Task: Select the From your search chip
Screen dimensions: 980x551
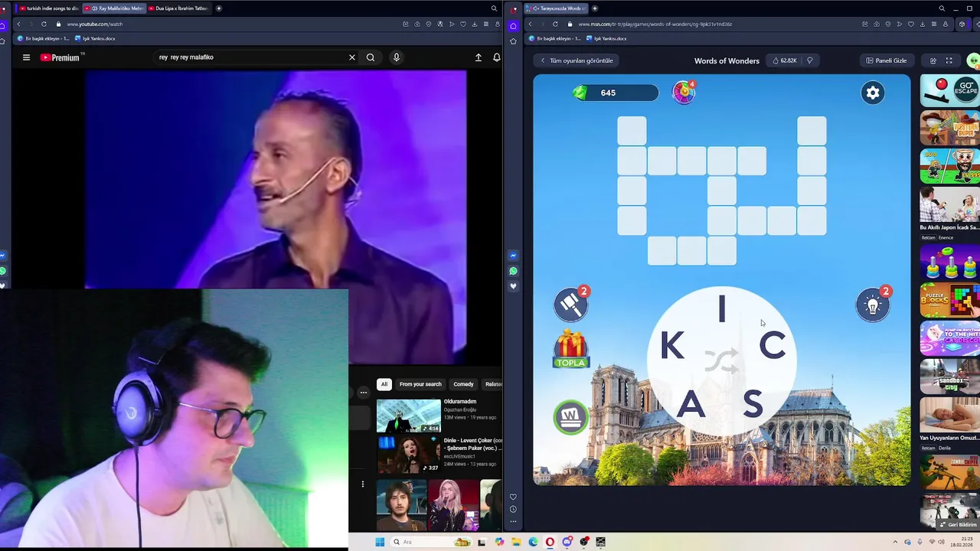Action: (x=420, y=384)
